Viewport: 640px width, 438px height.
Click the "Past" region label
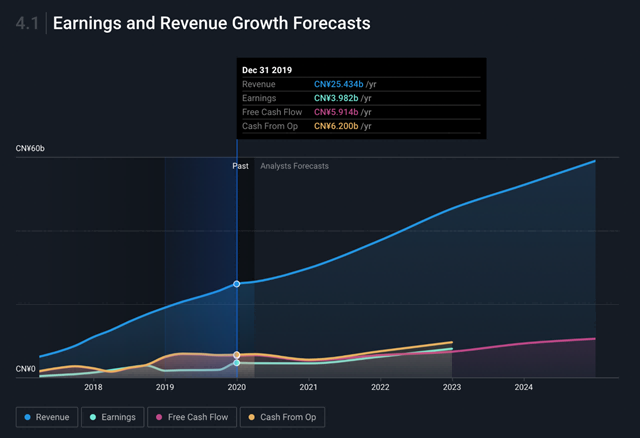coord(240,166)
